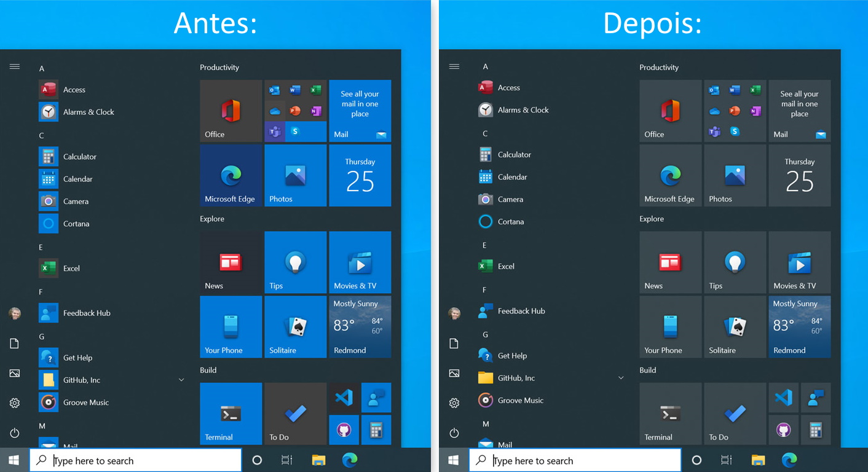The width and height of the screenshot is (868, 472).
Task: Open Teams in the Antes Office folder tile
Action: (x=275, y=132)
